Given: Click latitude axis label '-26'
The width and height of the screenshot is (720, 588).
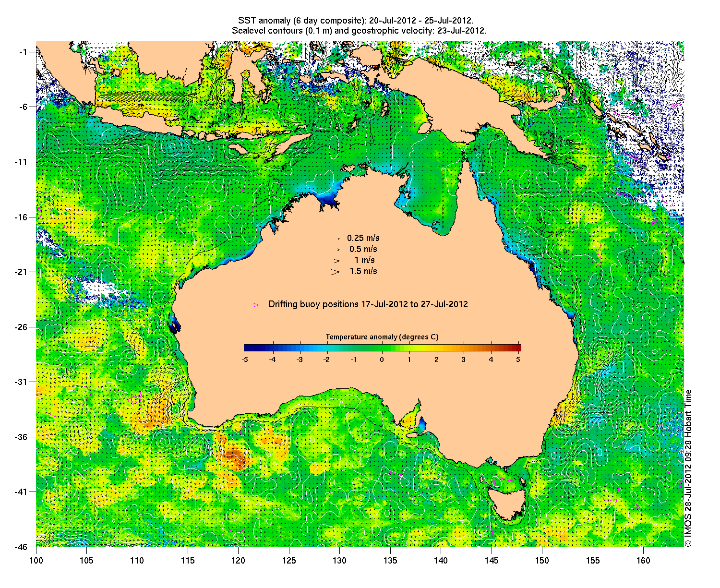Looking at the screenshot, I should tap(22, 327).
